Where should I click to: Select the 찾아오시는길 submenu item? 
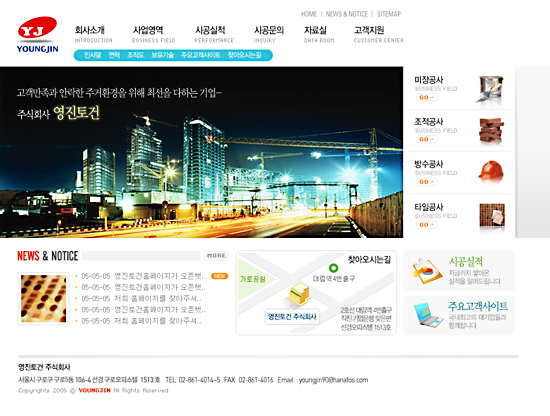(244, 55)
